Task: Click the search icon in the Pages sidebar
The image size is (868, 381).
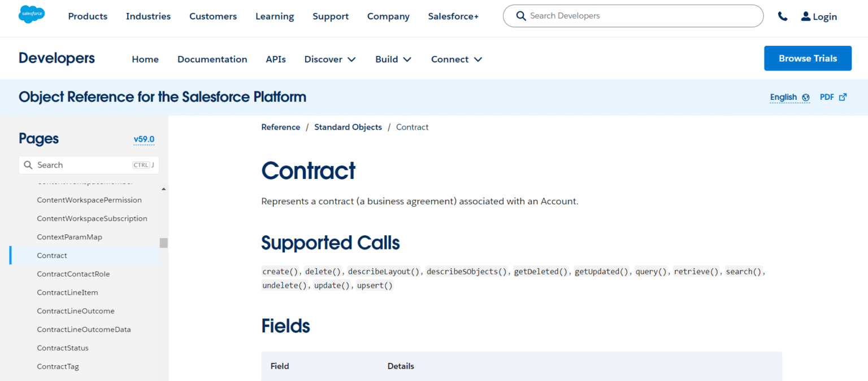Action: point(28,165)
